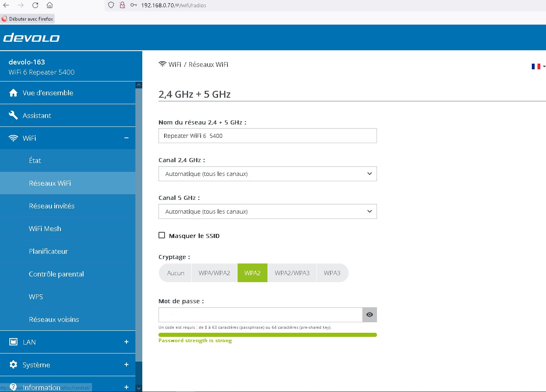Expand the Système menu plus sign
The image size is (546, 392).
pos(126,364)
